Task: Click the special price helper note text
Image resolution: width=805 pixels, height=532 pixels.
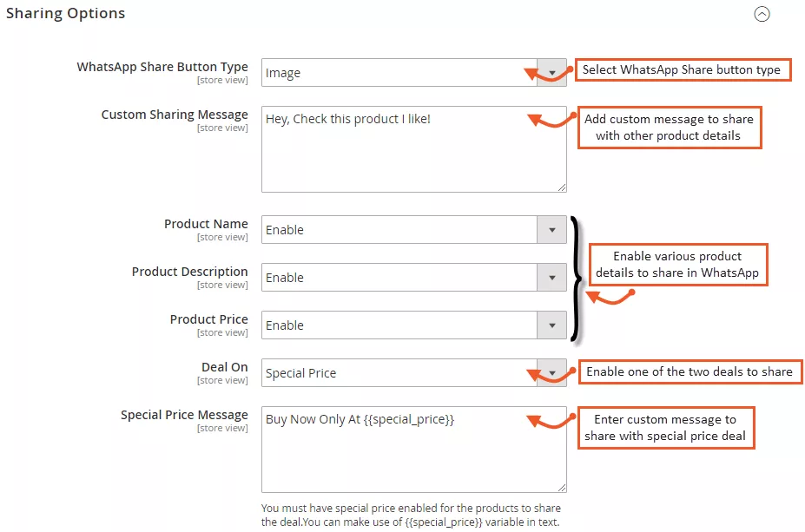Action: point(412,515)
